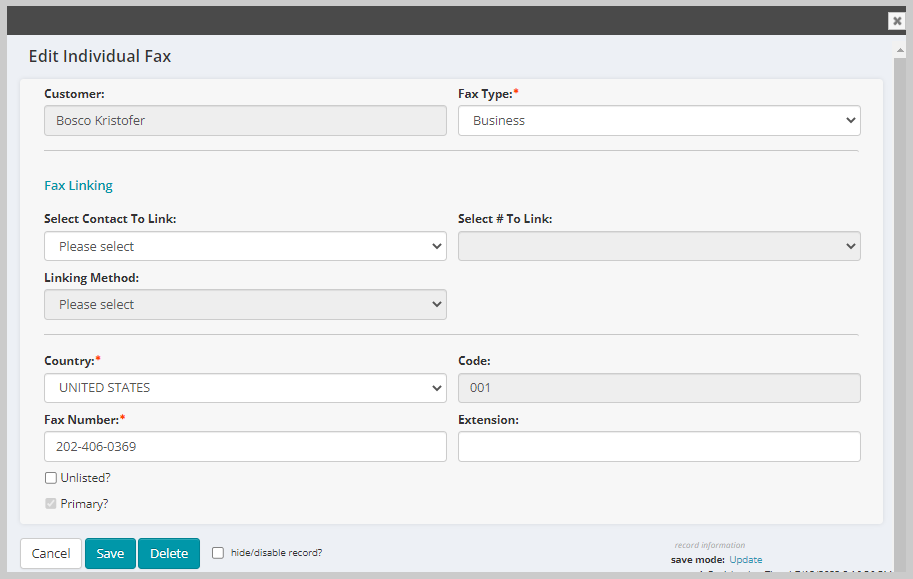Screen dimensions: 913x579
Task: Open the Linking Method dropdown
Action: point(245,305)
